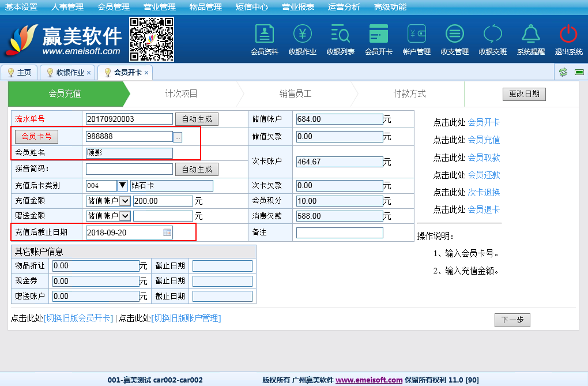Image resolution: width=588 pixels, height=386 pixels.
Task: Click the 会员退卡 link
Action: coord(484,209)
